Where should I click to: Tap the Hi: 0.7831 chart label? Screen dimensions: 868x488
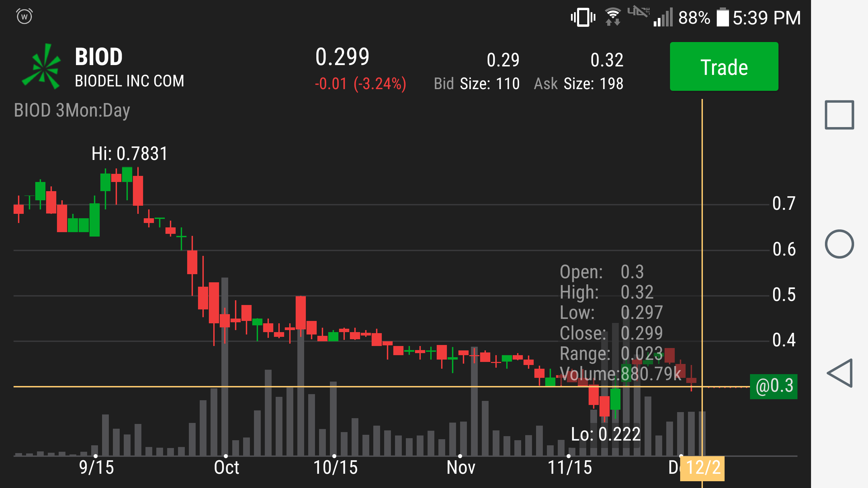click(x=130, y=154)
